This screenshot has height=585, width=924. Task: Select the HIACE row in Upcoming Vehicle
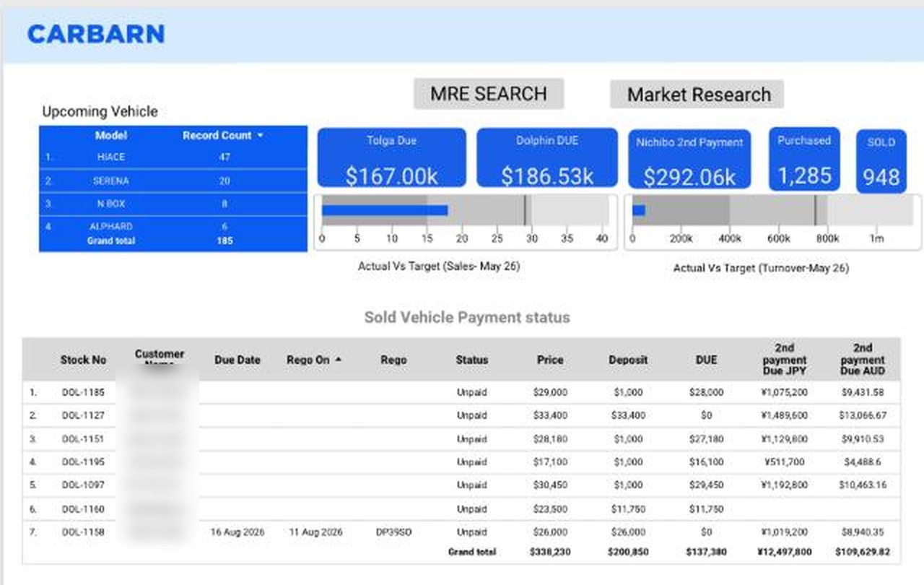173,157
